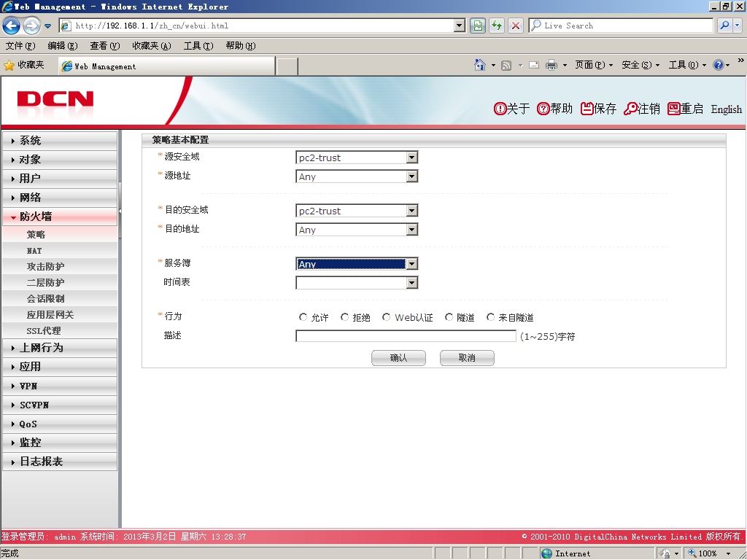The width and height of the screenshot is (747, 560).
Task: Expand the 系统 sidebar section
Action: [x=60, y=141]
